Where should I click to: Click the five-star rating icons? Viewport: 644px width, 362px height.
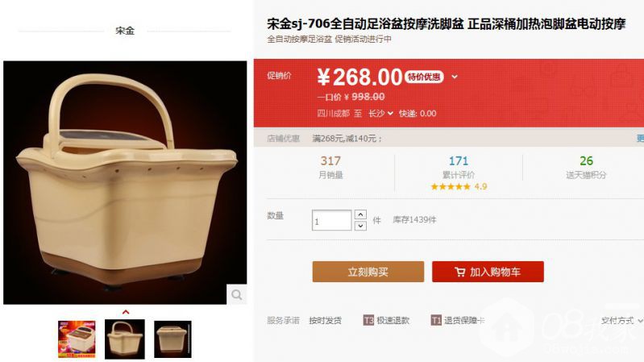point(451,186)
